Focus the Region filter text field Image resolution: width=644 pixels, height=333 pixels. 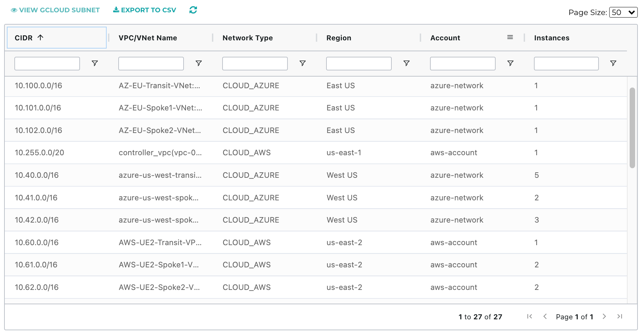coord(359,64)
